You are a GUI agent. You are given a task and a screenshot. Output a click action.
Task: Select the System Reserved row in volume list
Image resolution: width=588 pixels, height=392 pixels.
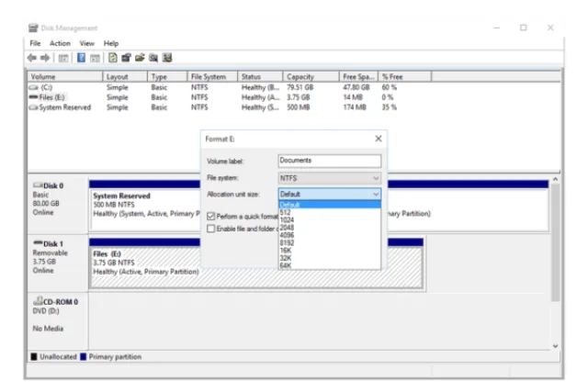pos(214,107)
